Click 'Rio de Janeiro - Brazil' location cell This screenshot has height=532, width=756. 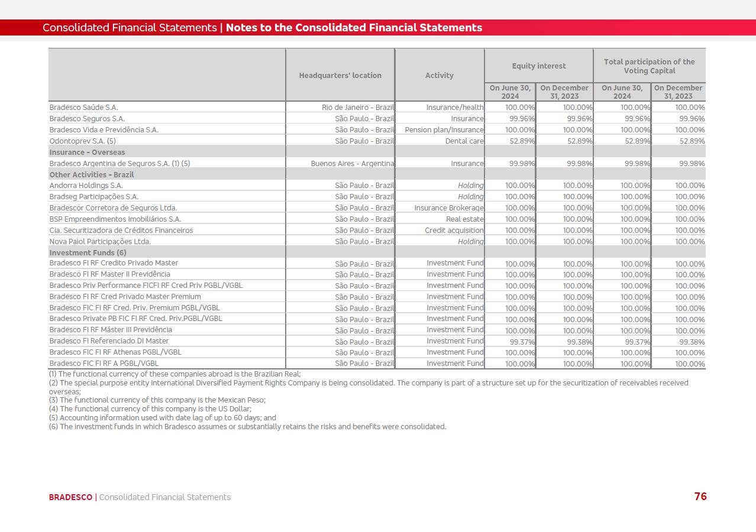357,108
